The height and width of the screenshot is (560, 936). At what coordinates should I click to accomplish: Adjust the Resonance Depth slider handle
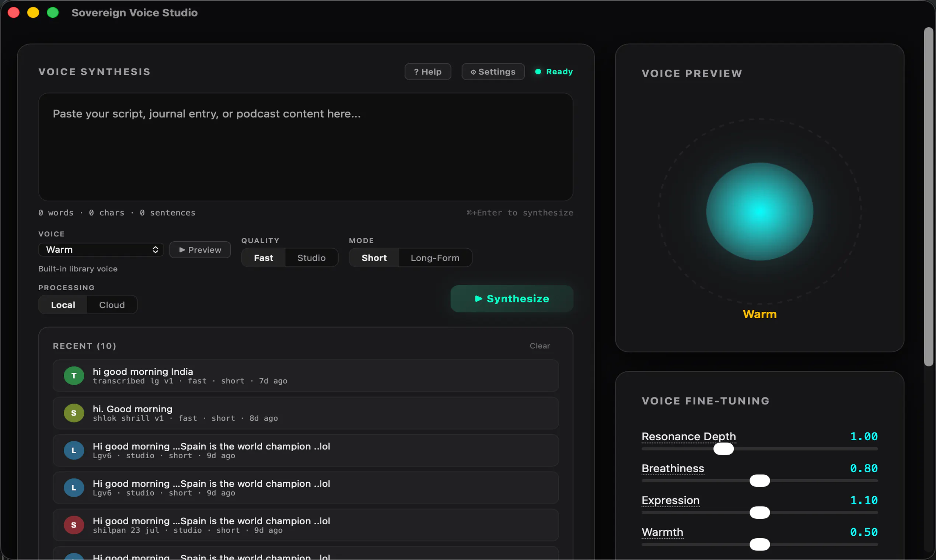click(723, 449)
